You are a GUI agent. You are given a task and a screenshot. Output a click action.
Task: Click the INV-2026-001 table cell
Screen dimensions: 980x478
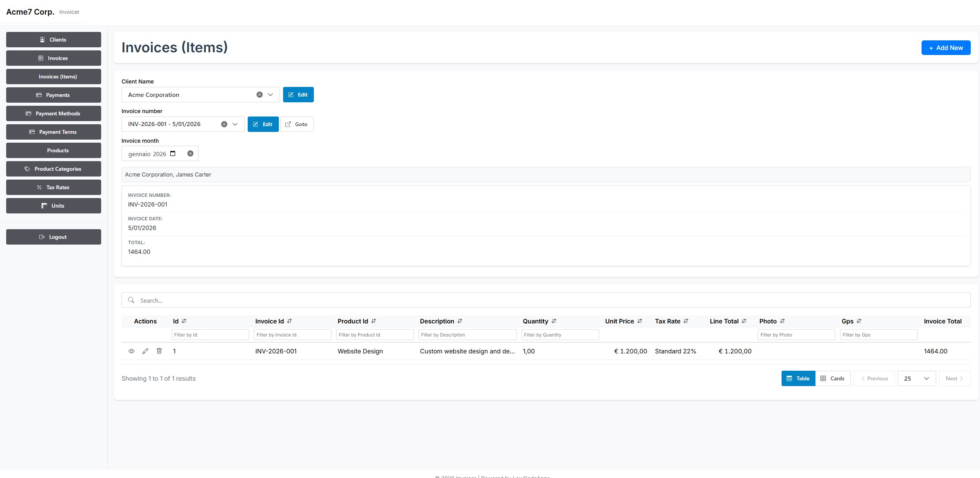tap(276, 351)
